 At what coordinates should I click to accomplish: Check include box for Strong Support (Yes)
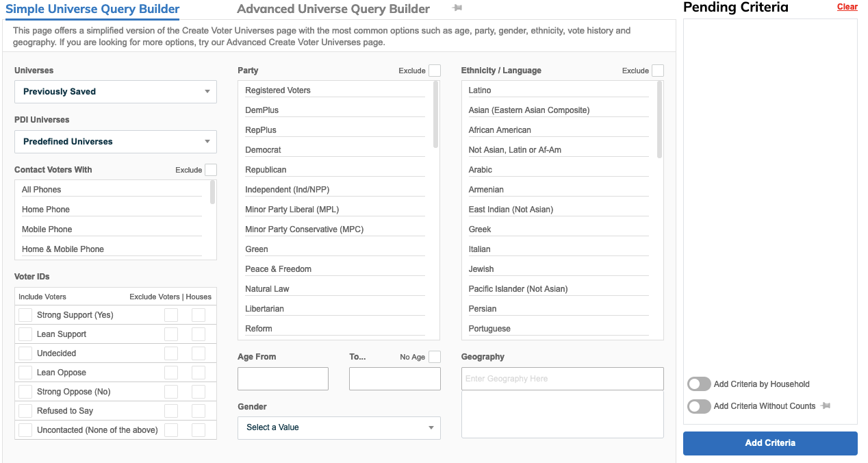25,315
